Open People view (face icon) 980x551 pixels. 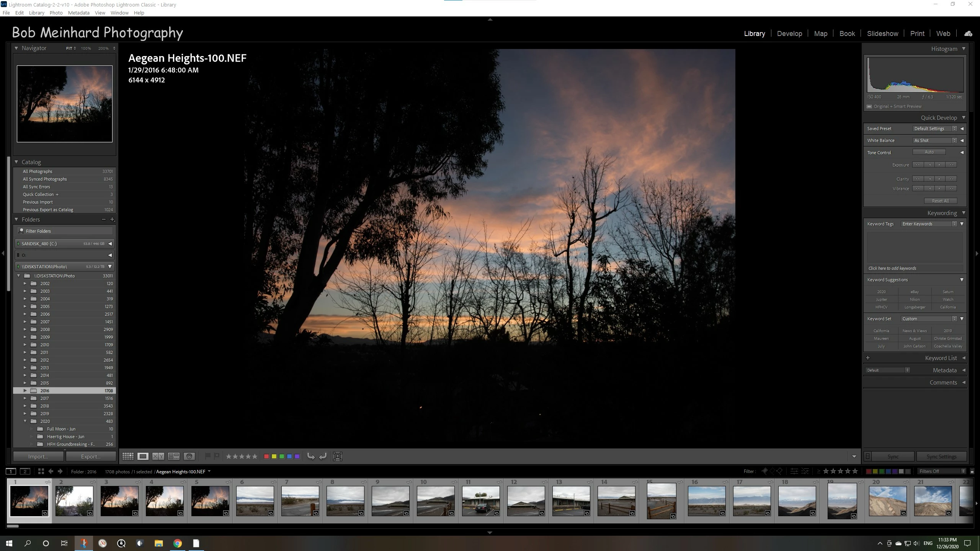coord(189,456)
